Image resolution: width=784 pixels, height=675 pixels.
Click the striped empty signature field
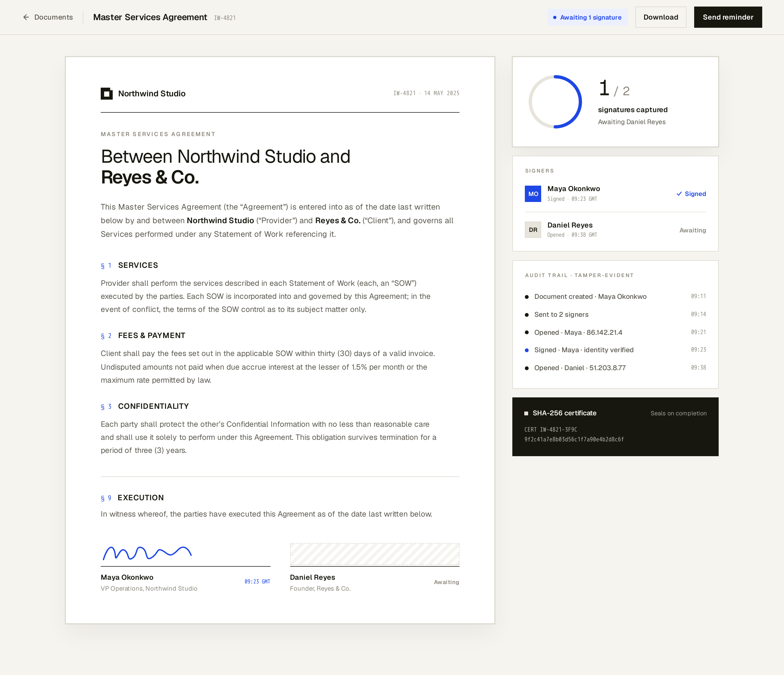tap(375, 554)
